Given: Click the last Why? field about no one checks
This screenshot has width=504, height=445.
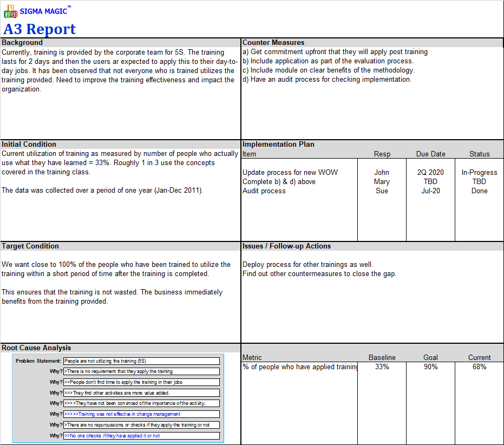Looking at the screenshot, I should [x=141, y=435].
